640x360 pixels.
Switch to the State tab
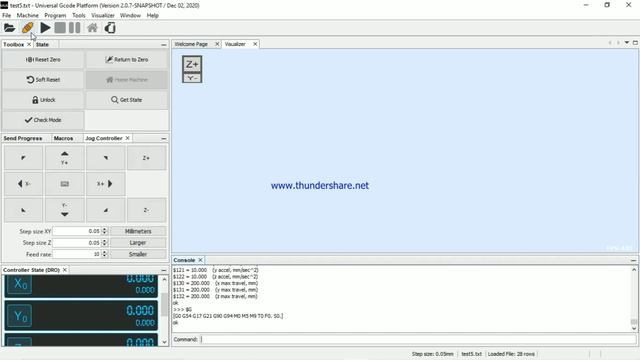42,44
